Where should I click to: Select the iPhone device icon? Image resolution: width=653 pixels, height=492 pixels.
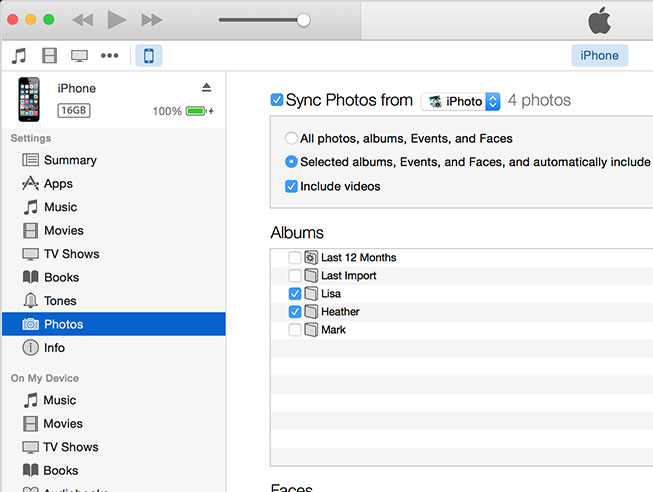point(148,55)
